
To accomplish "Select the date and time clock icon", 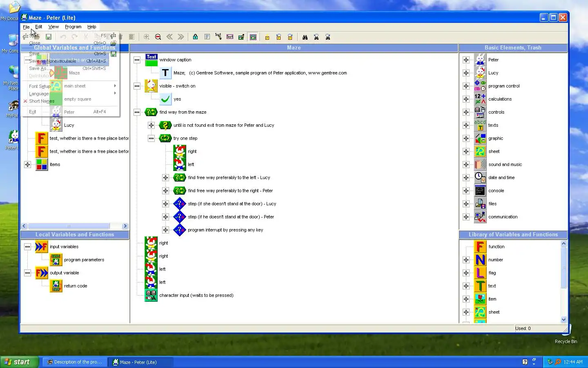I will click(480, 177).
